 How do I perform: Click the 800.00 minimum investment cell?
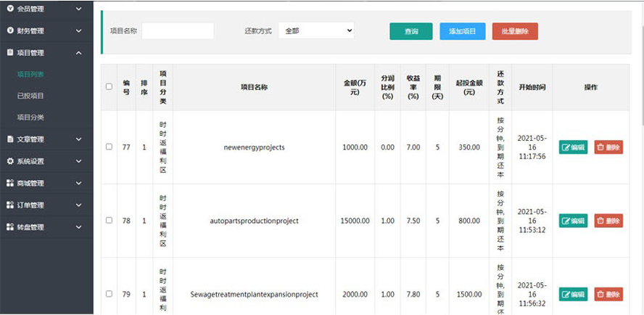469,221
